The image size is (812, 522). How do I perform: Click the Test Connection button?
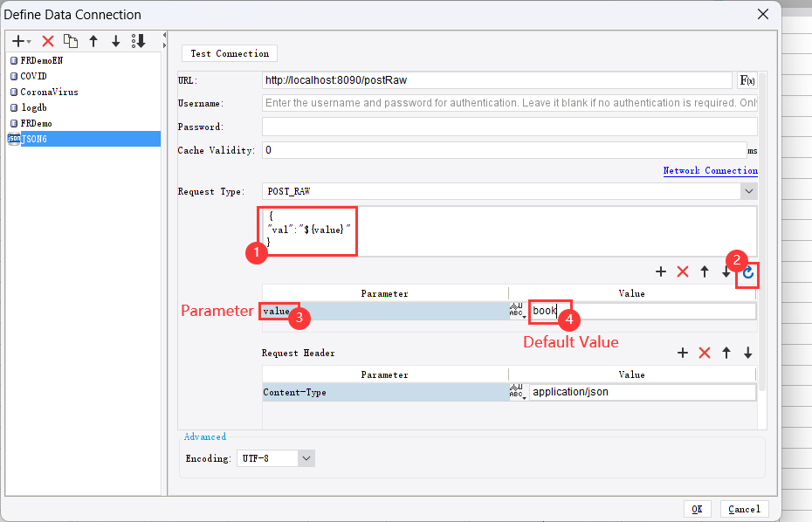[229, 53]
